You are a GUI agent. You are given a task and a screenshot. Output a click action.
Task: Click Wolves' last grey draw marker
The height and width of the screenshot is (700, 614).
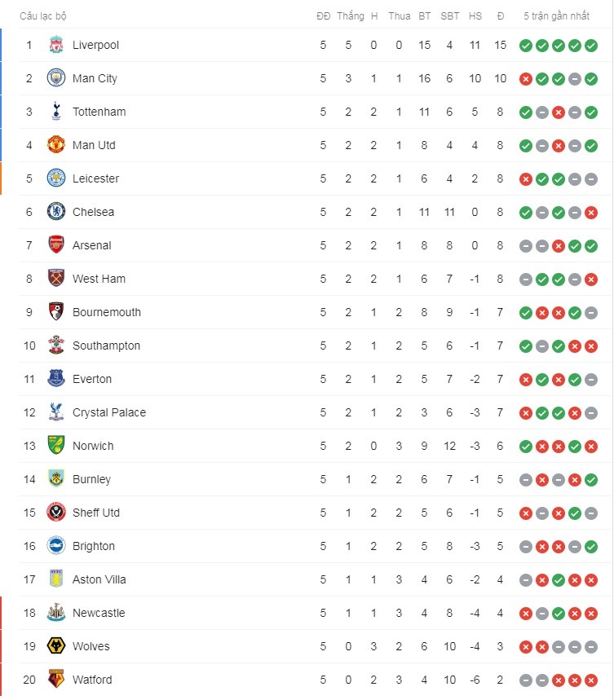click(x=591, y=647)
